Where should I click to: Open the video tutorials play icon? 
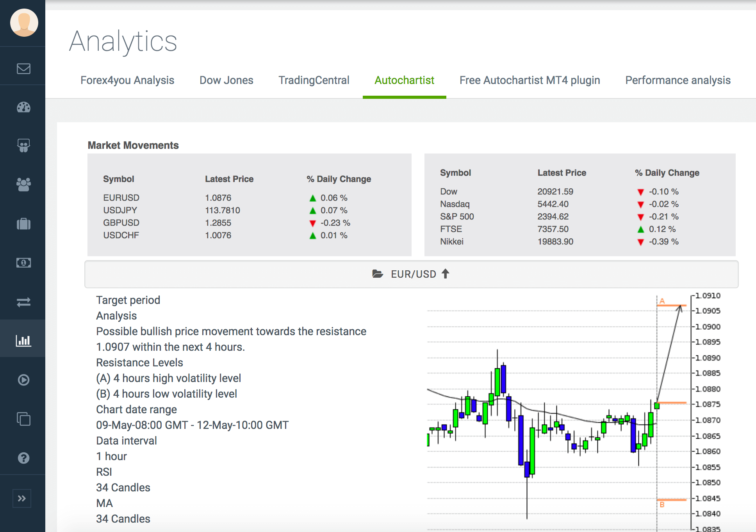23,379
